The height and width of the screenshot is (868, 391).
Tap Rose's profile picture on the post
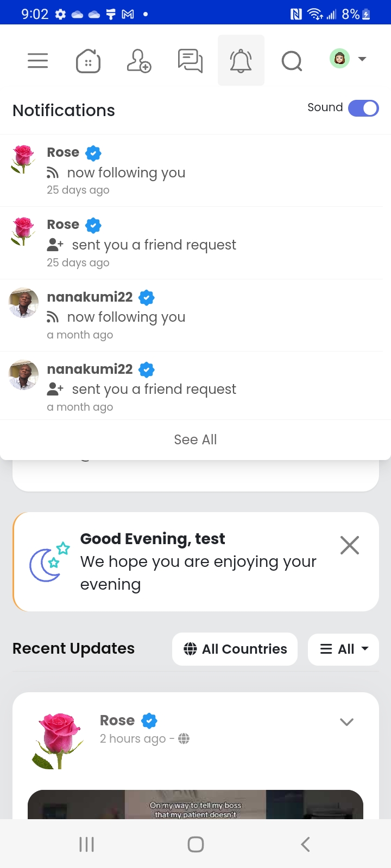[59, 741]
